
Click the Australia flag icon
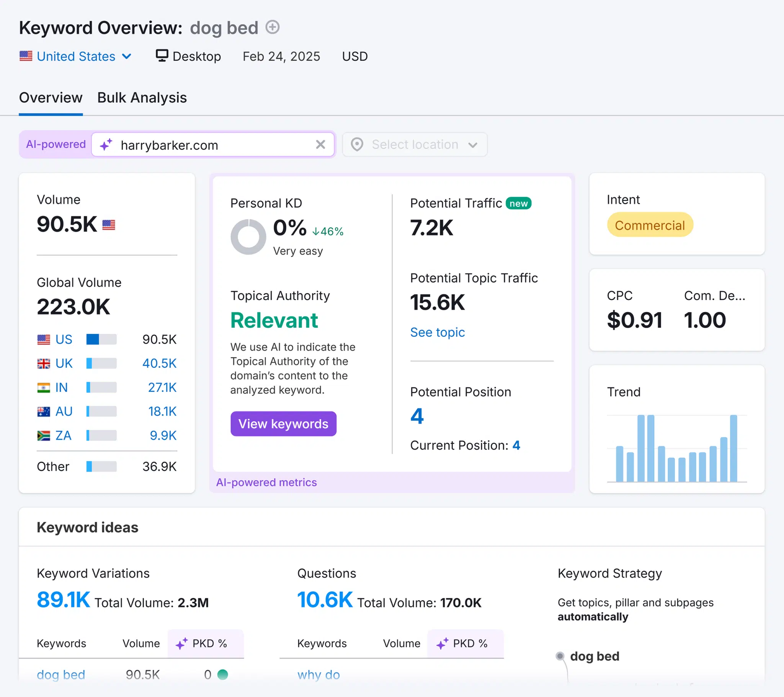(x=43, y=411)
